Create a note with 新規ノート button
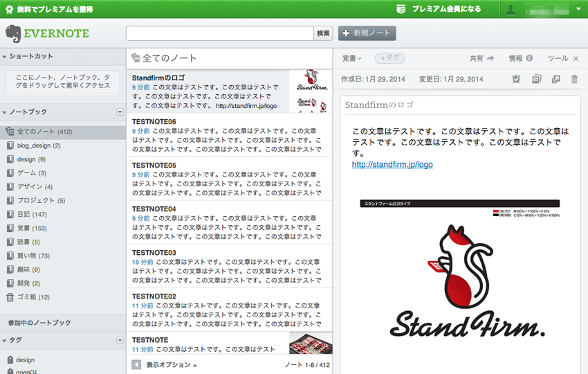 click(x=367, y=33)
